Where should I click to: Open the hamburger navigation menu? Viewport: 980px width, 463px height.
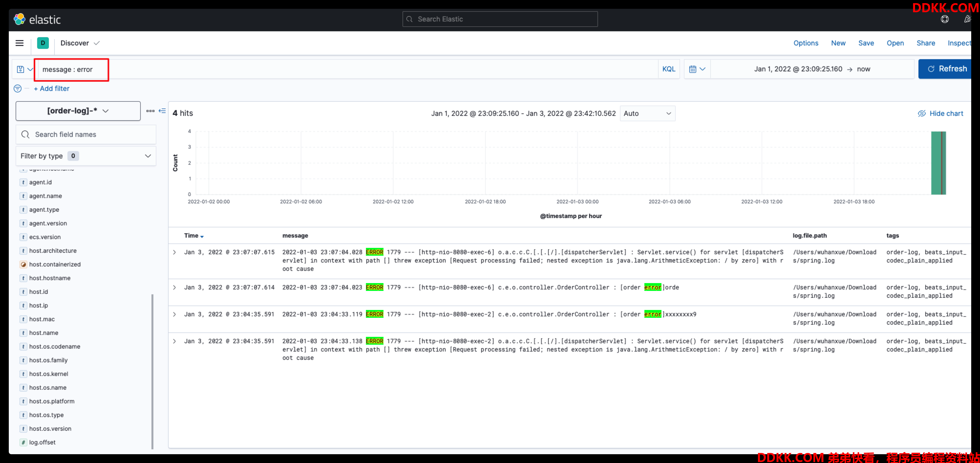point(19,43)
